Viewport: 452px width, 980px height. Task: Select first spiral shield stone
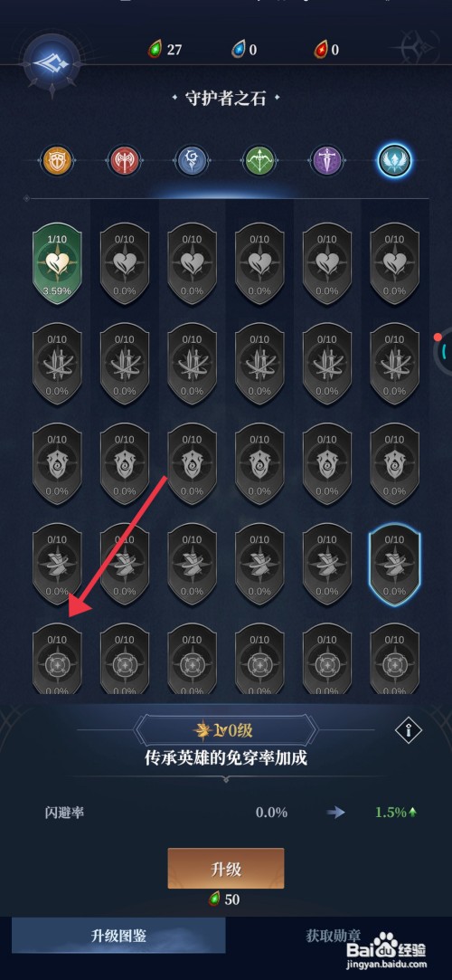tap(57, 466)
